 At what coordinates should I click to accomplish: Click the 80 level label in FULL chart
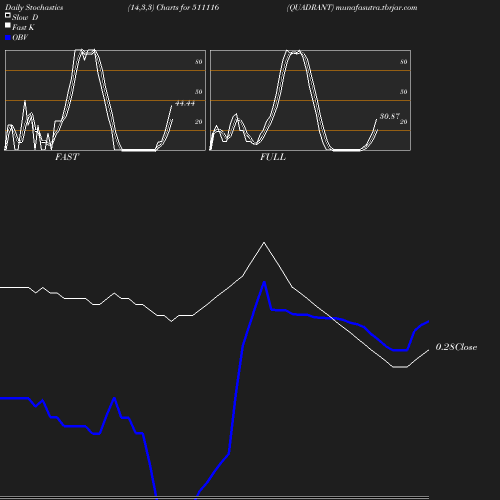click(x=404, y=62)
